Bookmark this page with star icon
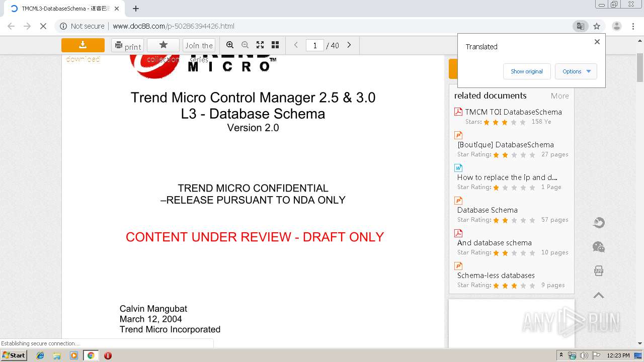The width and height of the screenshot is (644, 362). 597,26
